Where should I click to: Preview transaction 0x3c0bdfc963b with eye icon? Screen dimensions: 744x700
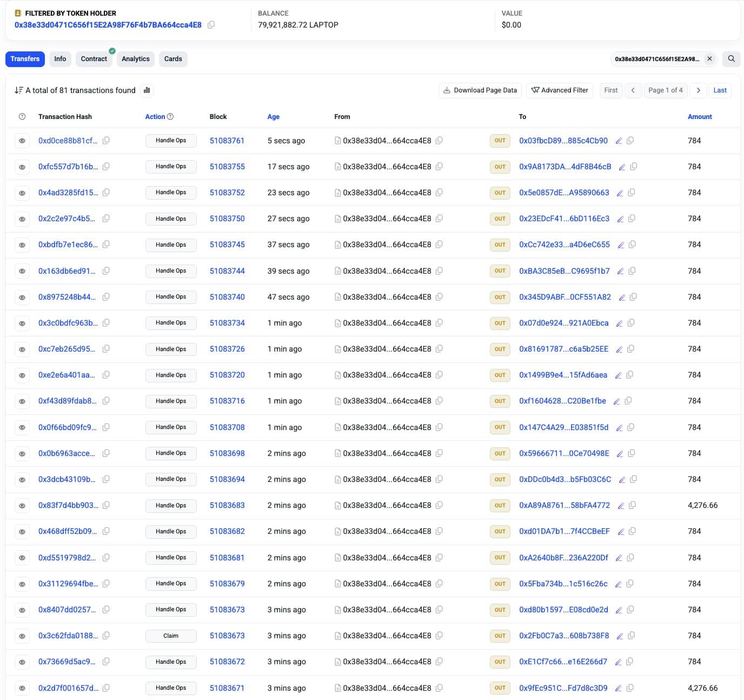coord(22,323)
